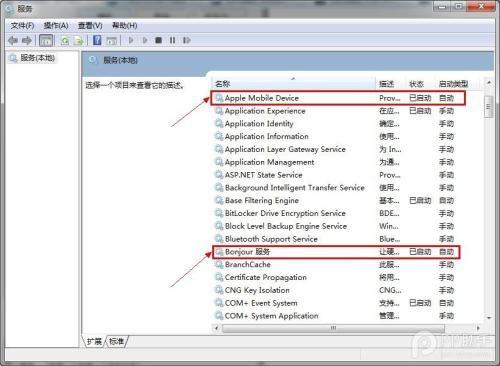
Task: Select the Apple Mobile Device service
Action: pyautogui.click(x=337, y=98)
